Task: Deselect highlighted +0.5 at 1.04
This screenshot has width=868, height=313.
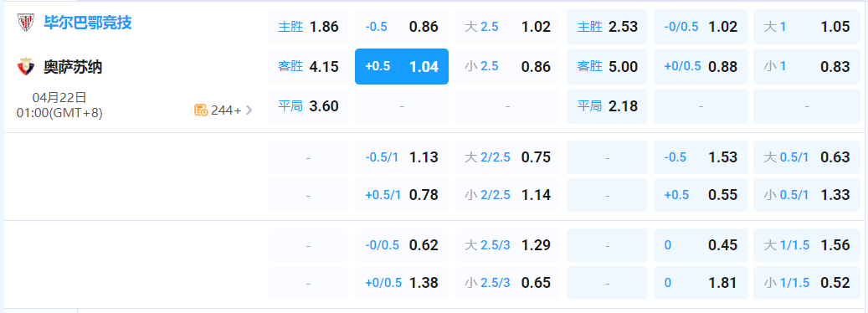Action: [x=402, y=66]
